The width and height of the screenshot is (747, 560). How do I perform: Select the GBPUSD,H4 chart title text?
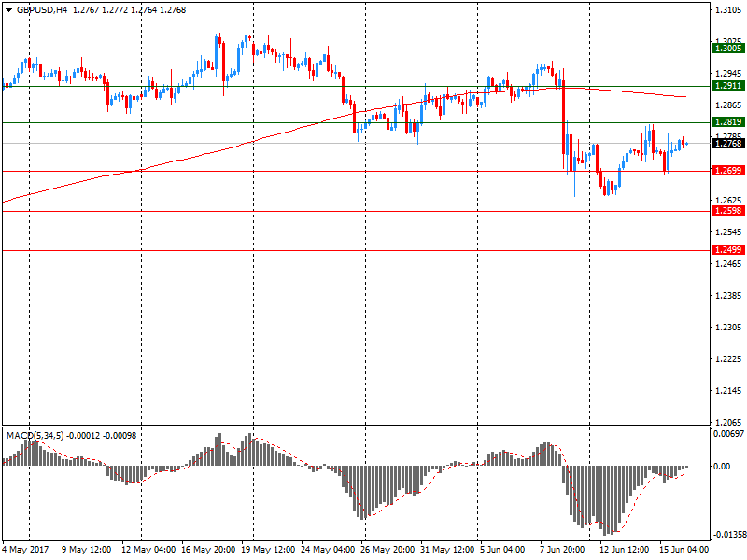pyautogui.click(x=42, y=10)
